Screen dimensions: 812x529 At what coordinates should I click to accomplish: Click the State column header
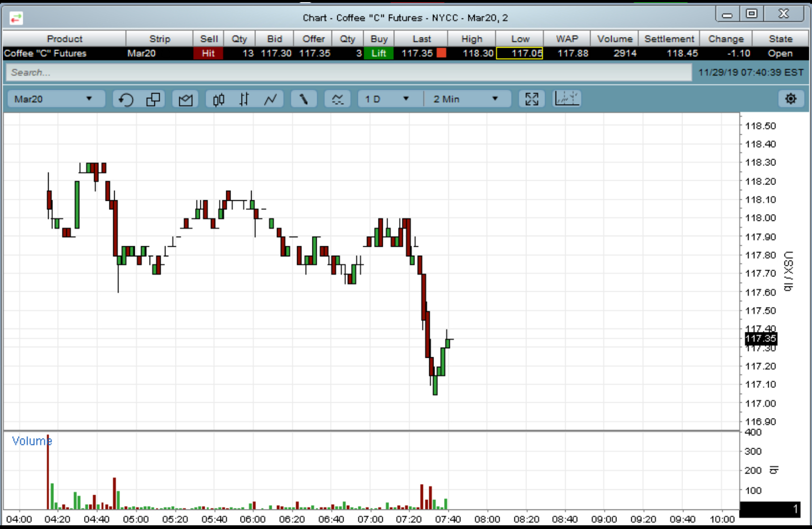pyautogui.click(x=781, y=39)
